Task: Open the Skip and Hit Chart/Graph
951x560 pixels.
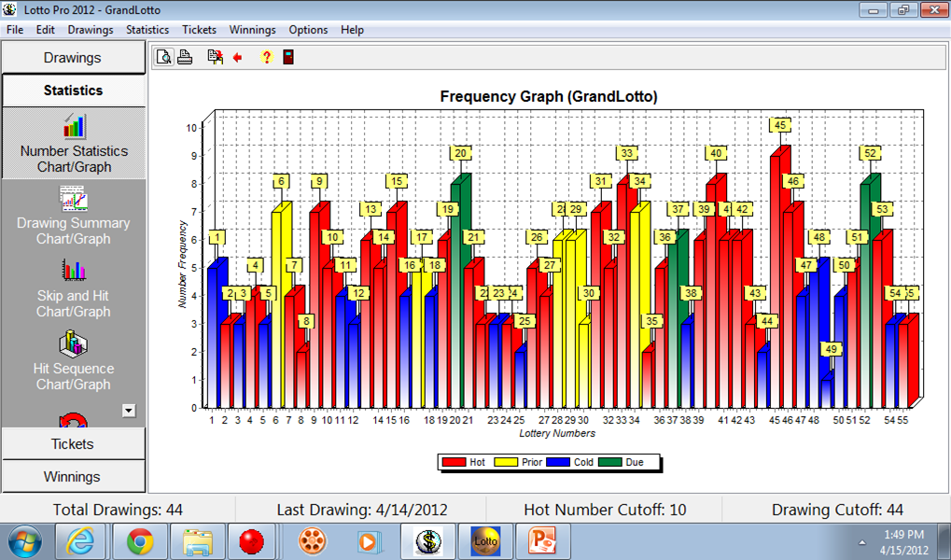Action: [x=74, y=288]
